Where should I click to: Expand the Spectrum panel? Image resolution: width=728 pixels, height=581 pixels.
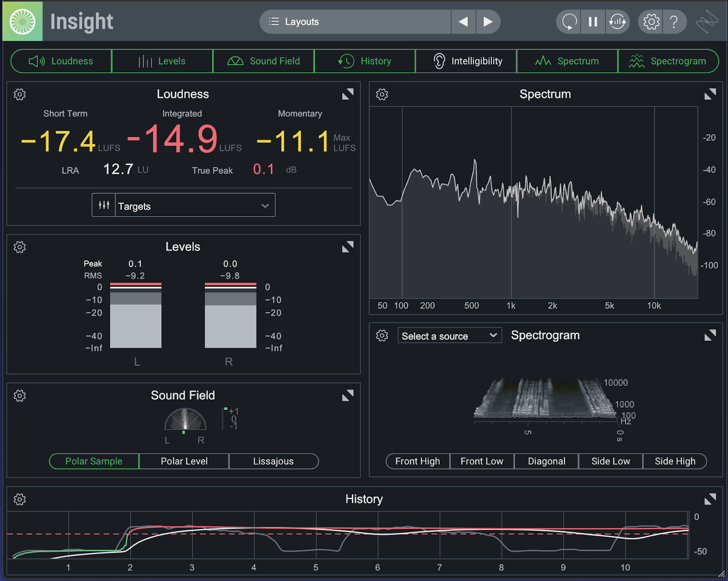pyautogui.click(x=710, y=94)
